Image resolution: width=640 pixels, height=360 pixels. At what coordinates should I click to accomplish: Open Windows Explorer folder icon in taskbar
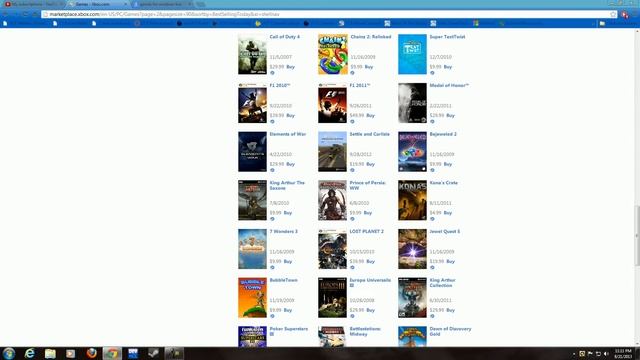click(x=50, y=353)
